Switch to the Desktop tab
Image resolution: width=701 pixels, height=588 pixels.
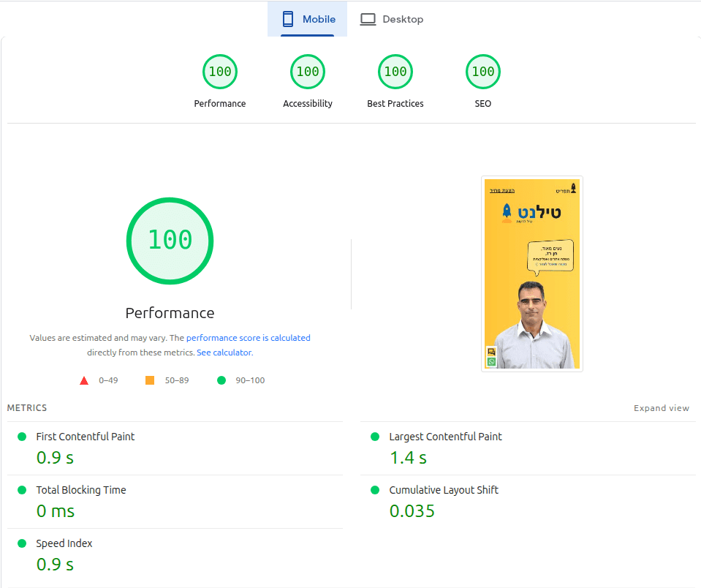coord(392,19)
